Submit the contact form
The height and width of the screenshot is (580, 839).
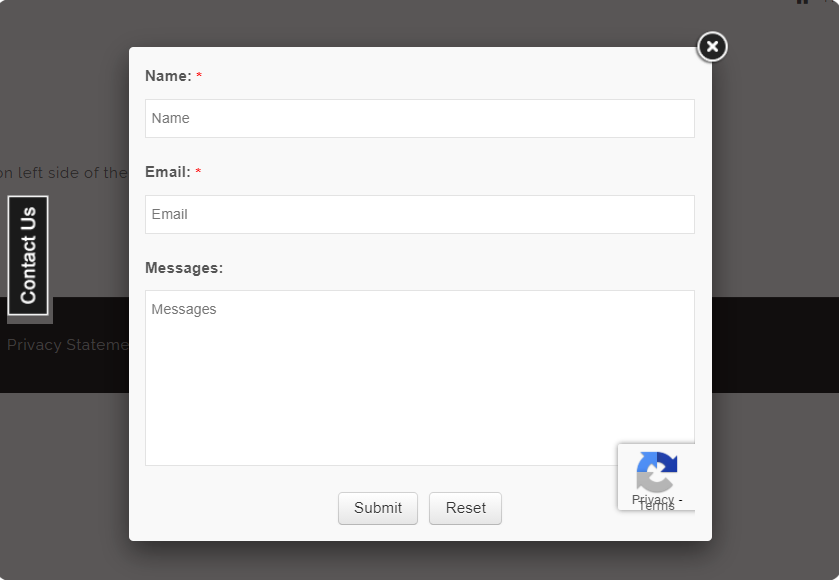point(377,508)
